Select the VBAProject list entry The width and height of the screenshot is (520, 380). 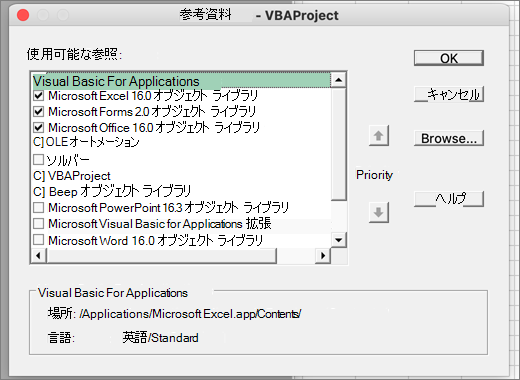79,176
